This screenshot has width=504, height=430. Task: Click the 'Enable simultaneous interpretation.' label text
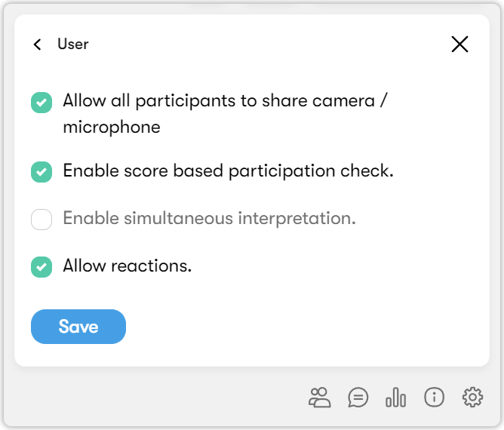[x=209, y=219]
